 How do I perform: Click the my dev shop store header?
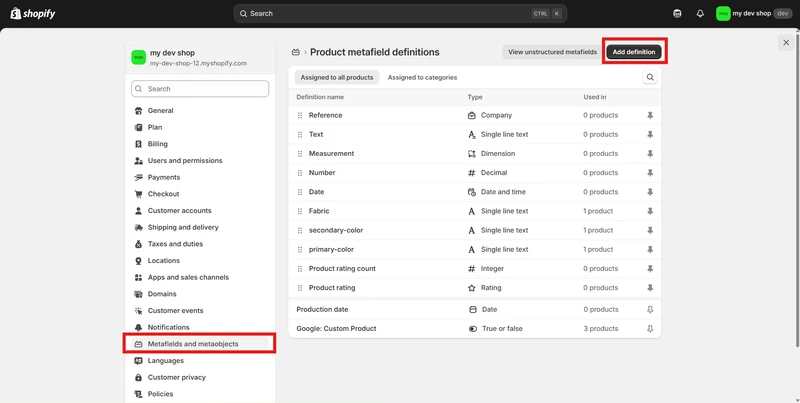(x=200, y=58)
